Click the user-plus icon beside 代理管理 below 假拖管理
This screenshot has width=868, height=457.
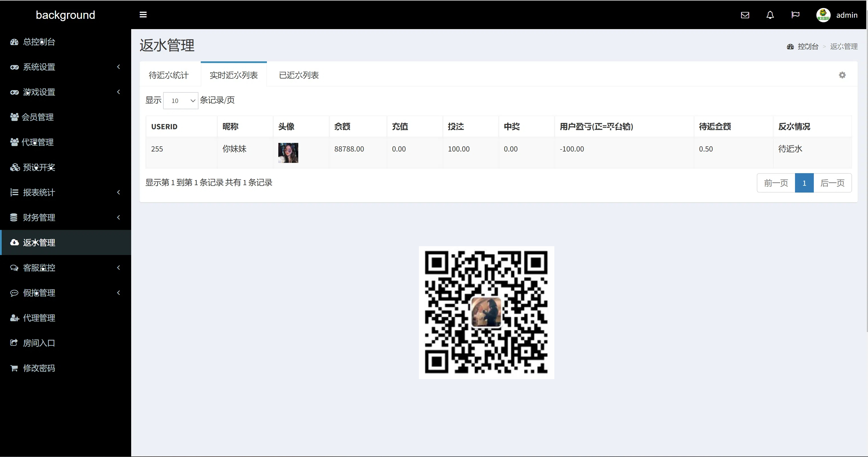[15, 318]
